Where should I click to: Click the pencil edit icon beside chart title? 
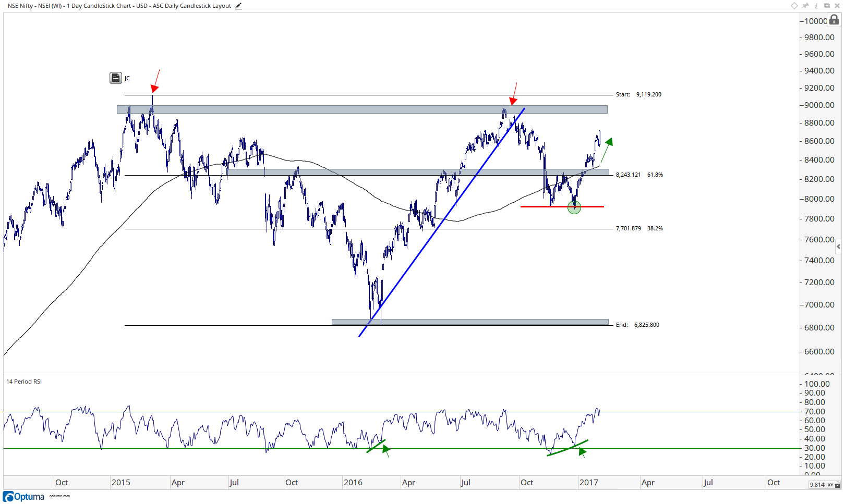(x=238, y=6)
